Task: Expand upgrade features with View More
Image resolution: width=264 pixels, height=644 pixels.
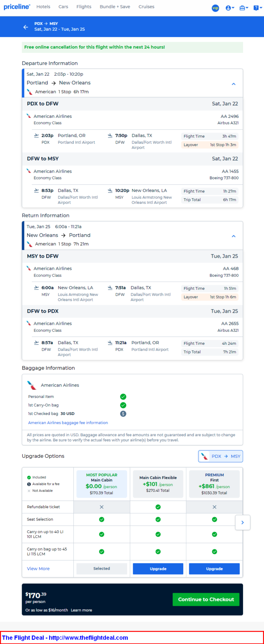Action: (38, 569)
